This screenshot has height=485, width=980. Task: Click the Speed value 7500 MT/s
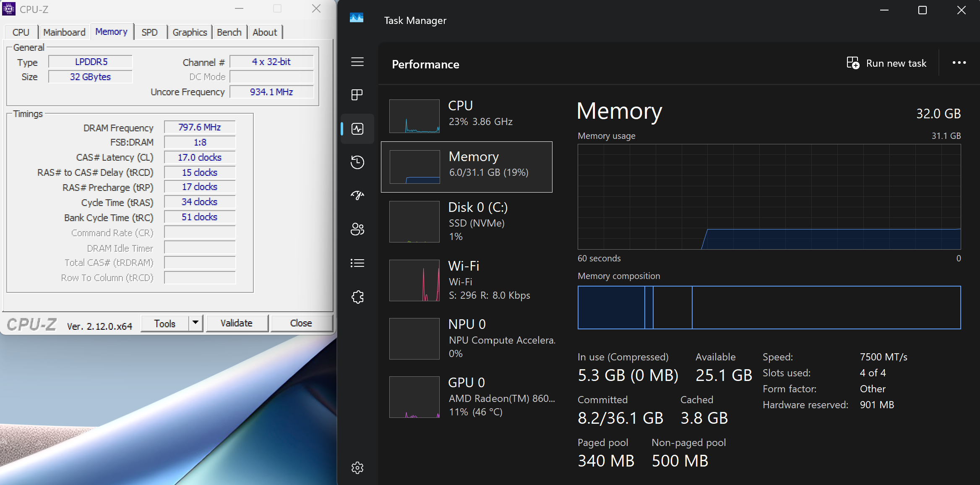[x=884, y=357]
